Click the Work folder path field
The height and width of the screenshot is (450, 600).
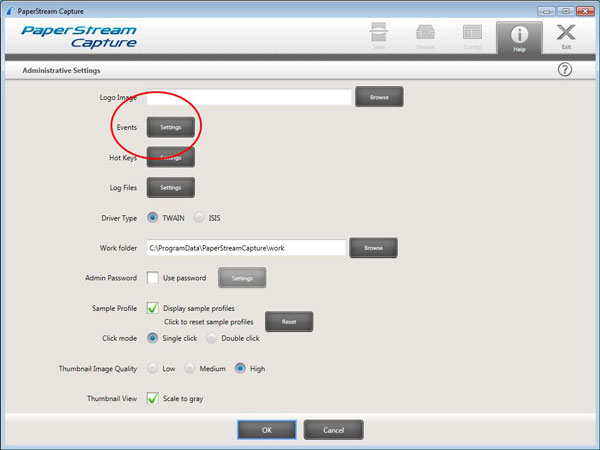(246, 248)
